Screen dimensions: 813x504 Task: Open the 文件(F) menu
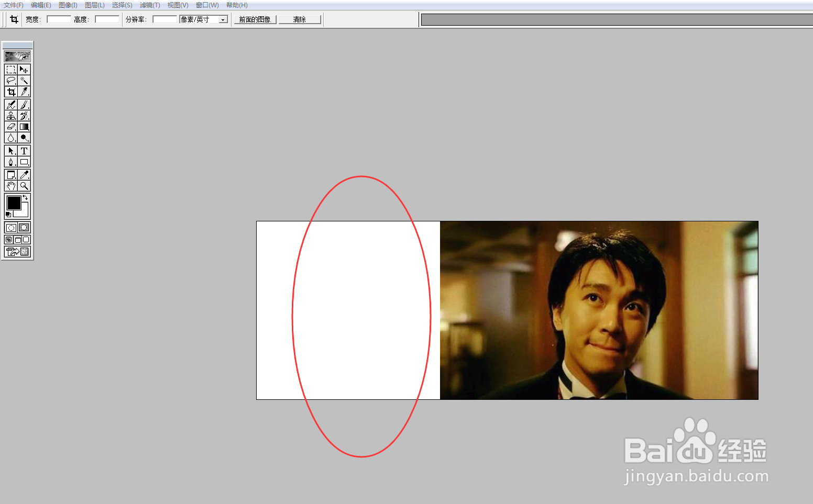14,5
